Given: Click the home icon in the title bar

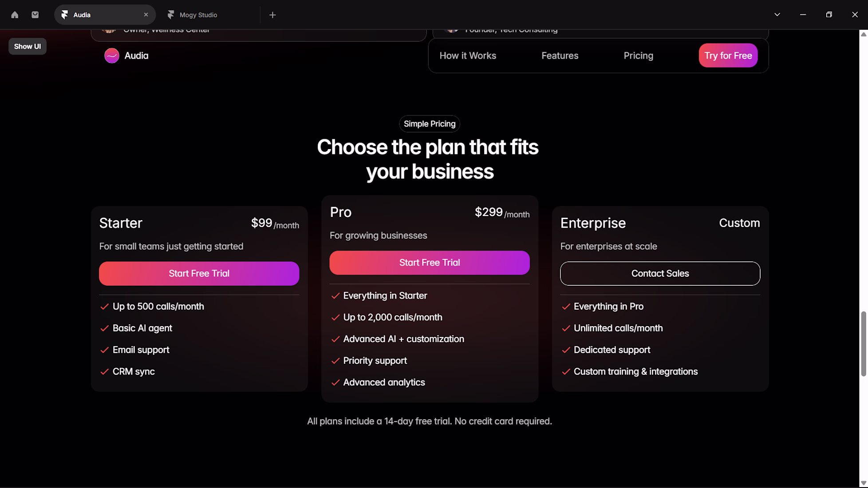Looking at the screenshot, I should click(15, 15).
